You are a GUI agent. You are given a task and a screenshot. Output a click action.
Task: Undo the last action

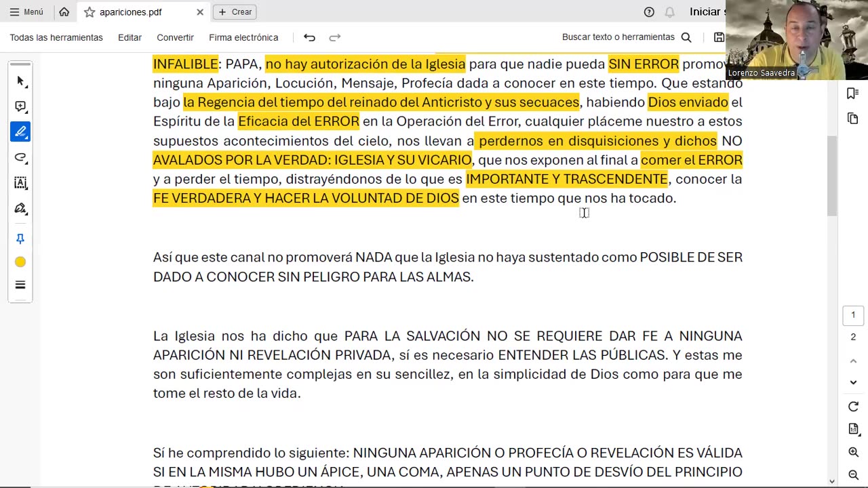tap(309, 37)
